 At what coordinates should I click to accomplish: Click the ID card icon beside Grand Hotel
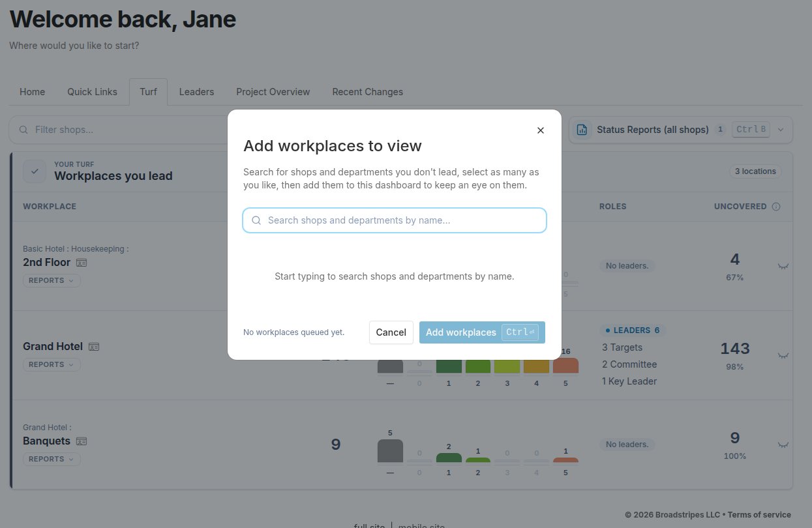tap(94, 347)
